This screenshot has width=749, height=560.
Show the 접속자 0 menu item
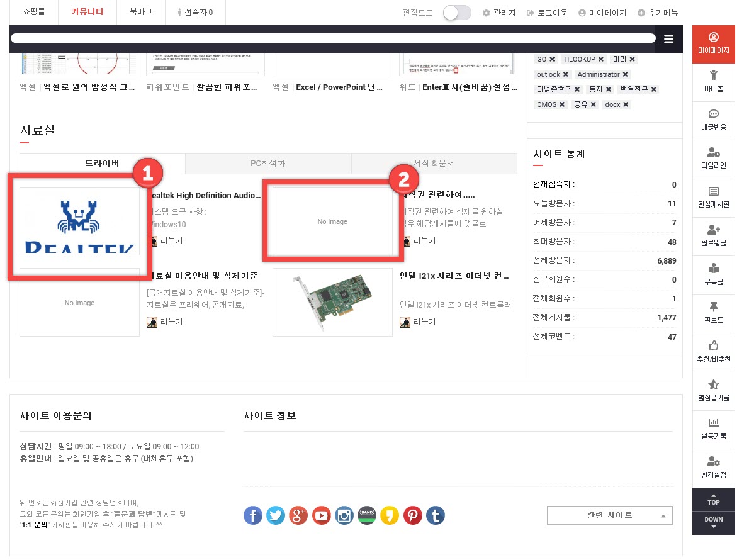tap(195, 12)
